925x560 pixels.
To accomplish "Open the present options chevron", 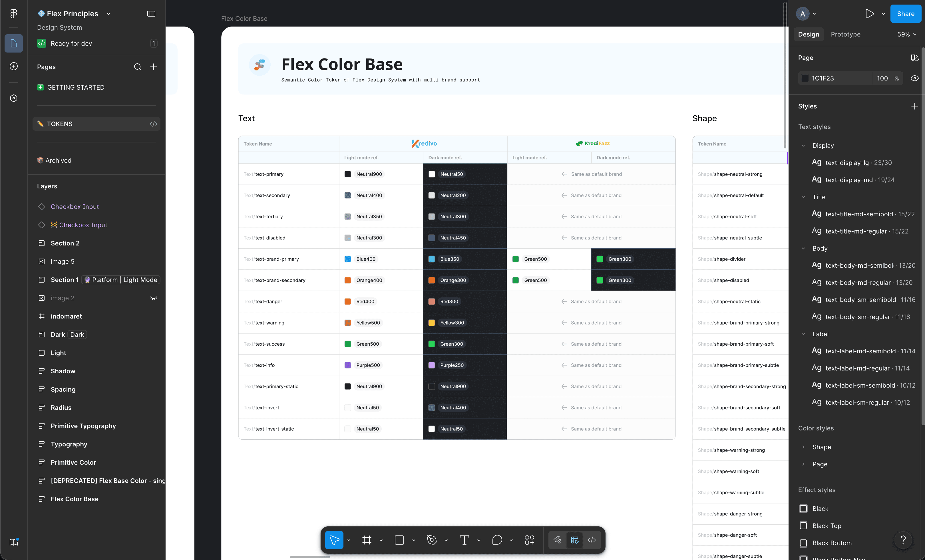I will (883, 14).
